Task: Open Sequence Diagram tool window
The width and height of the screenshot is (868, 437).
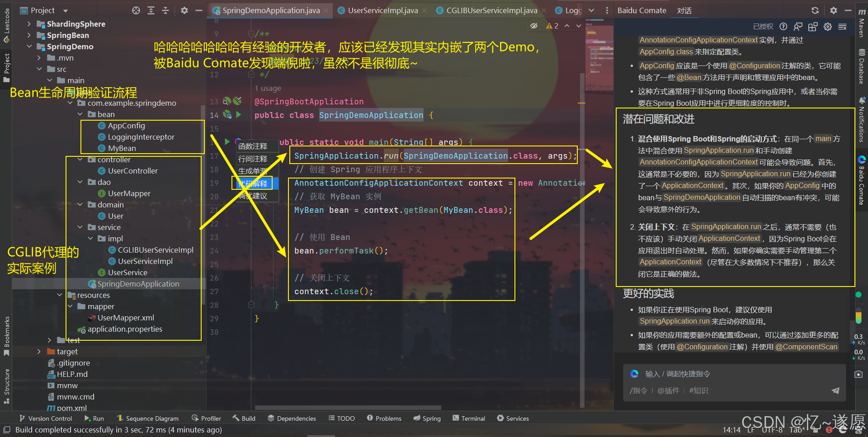Action: (x=147, y=418)
